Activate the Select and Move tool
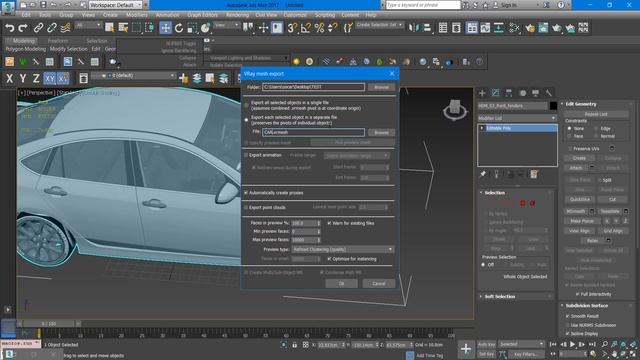Screen dimensions: 640x360 (x=166, y=28)
